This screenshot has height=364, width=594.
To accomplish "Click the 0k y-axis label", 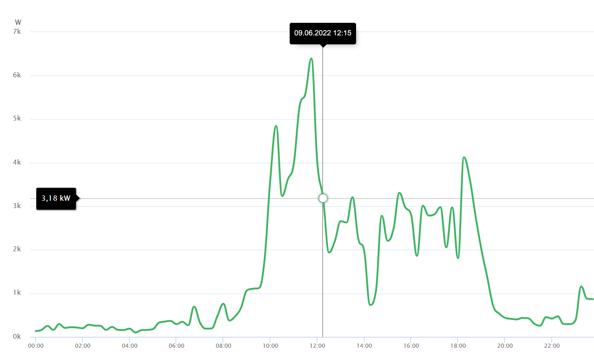I will tap(17, 336).
